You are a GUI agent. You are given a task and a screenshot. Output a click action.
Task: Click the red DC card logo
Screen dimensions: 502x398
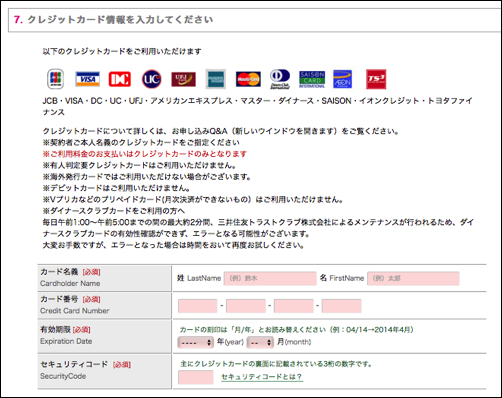[120, 79]
